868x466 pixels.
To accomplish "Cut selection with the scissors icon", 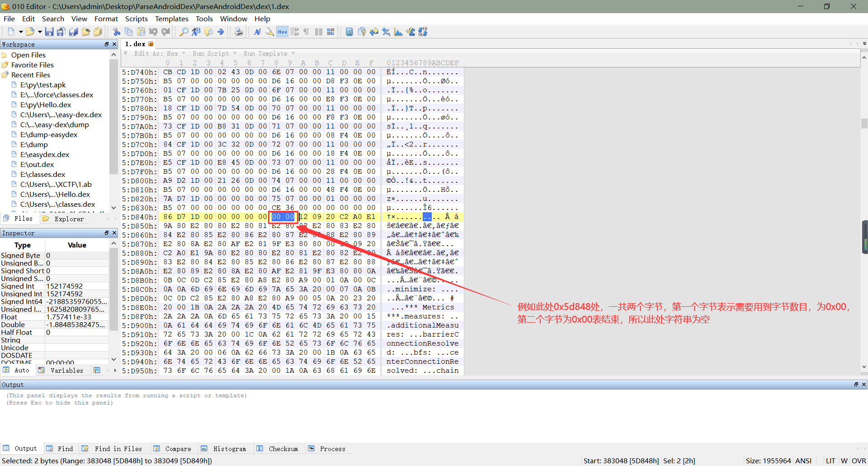I will [117, 32].
